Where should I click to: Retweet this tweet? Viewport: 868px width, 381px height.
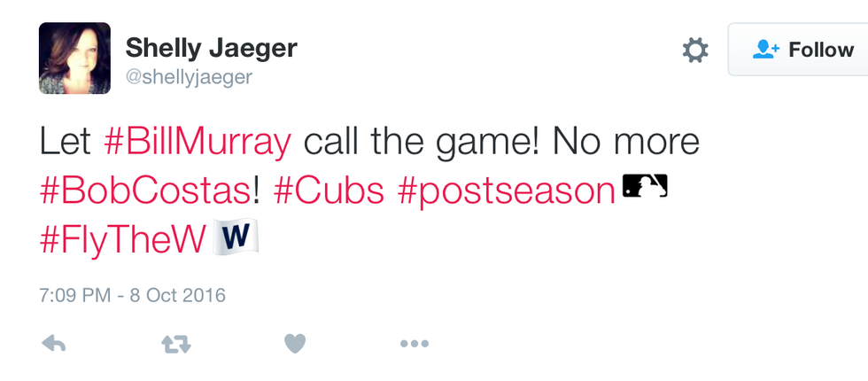click(x=177, y=344)
